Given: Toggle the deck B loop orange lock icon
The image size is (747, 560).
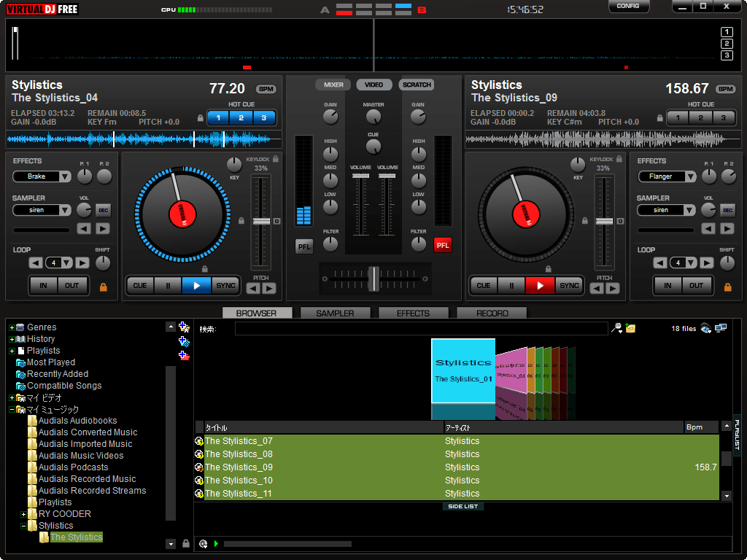Looking at the screenshot, I should click(727, 287).
